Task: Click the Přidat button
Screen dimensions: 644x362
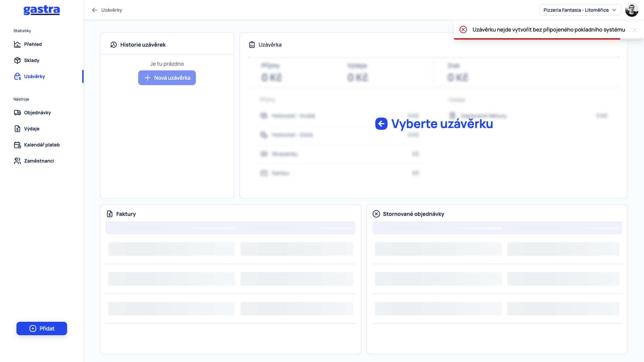Action: pos(42,328)
